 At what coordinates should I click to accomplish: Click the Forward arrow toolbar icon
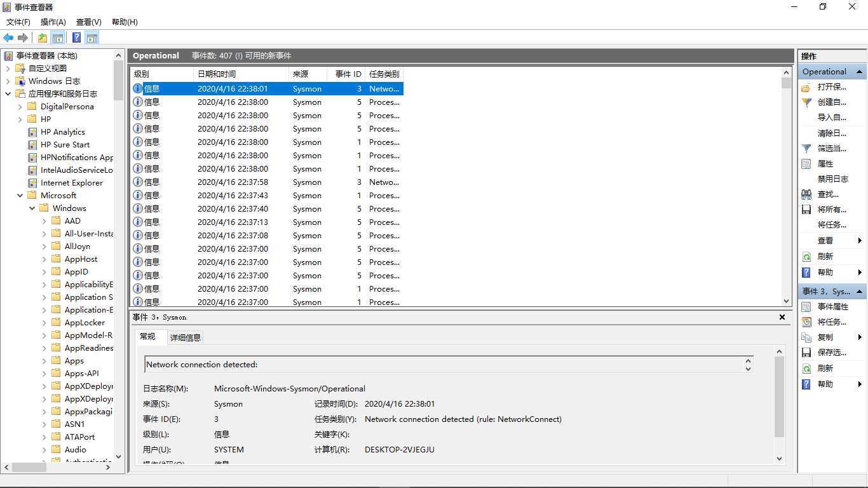23,38
